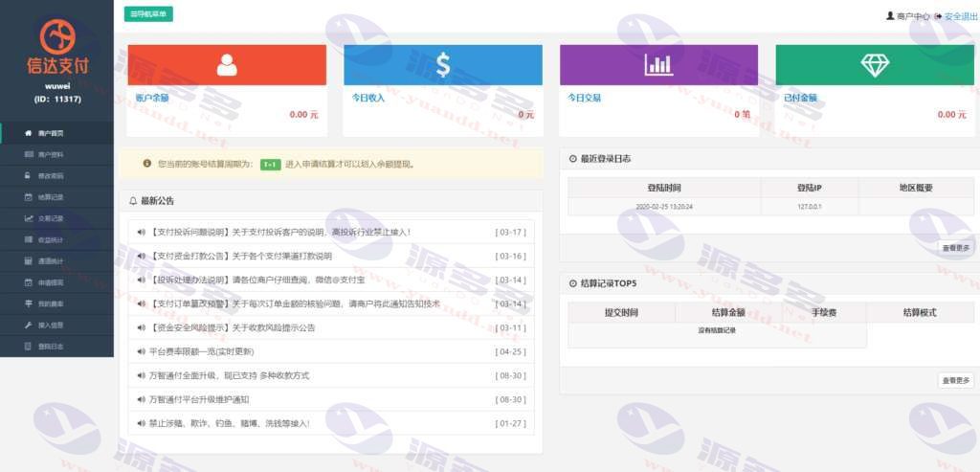Click the 登陆时间 column header

point(664,188)
